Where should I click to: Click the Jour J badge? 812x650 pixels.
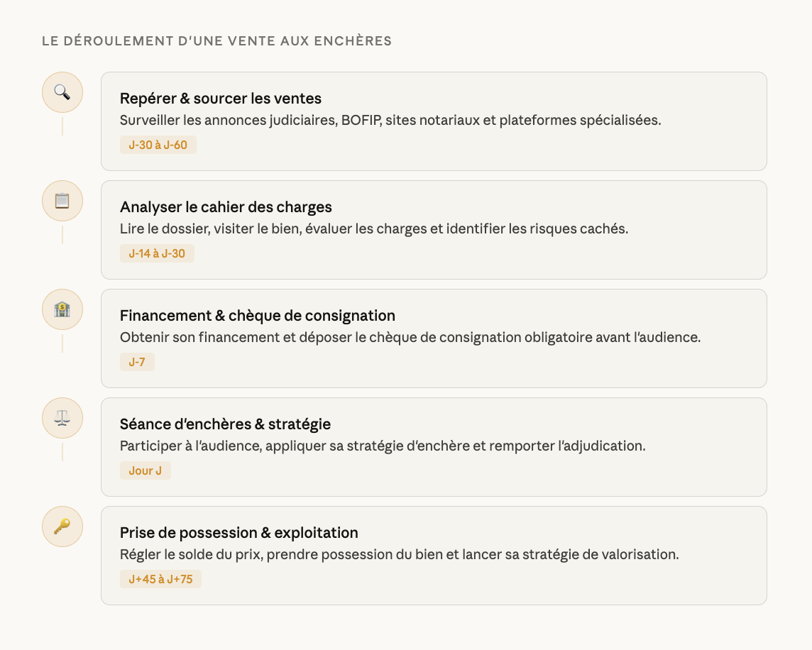tap(146, 470)
